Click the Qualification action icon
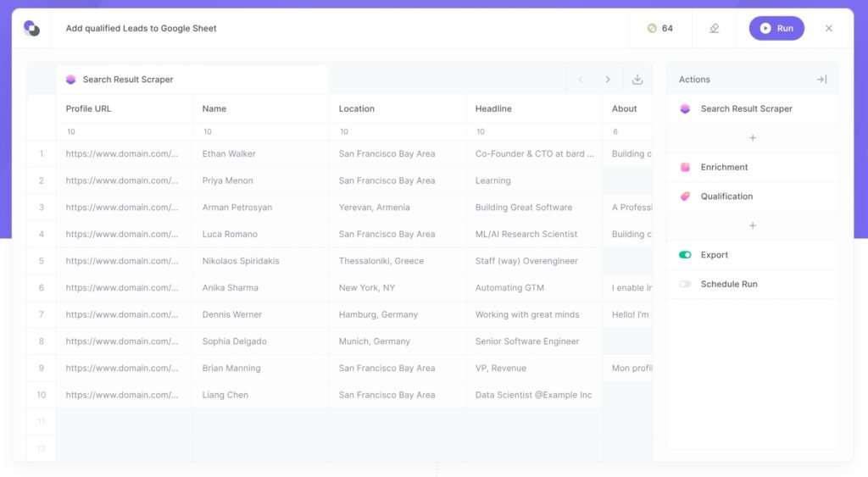This screenshot has height=477, width=868. coord(685,197)
